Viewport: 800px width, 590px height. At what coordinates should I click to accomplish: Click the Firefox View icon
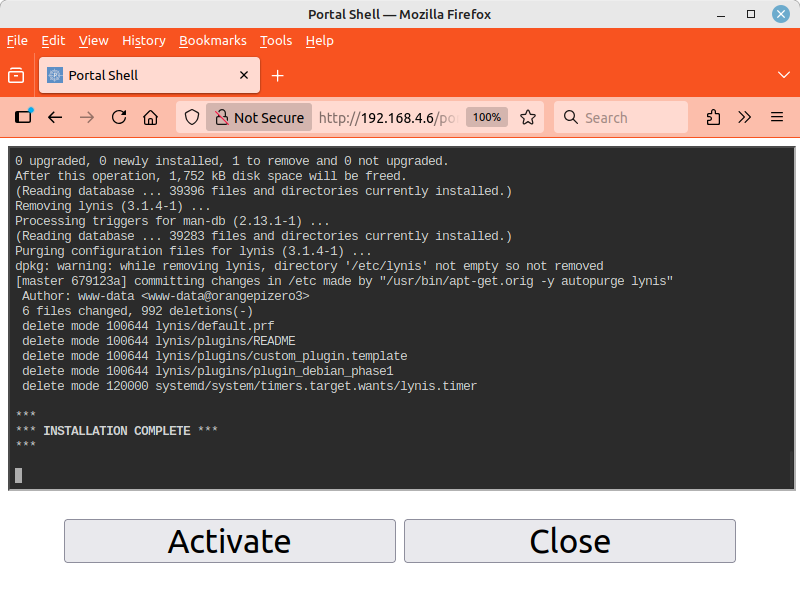point(16,75)
